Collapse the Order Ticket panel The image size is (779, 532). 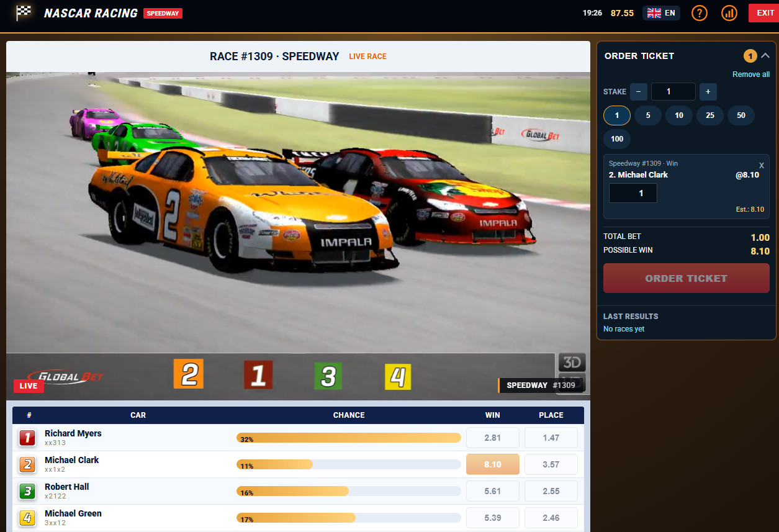[x=765, y=56]
